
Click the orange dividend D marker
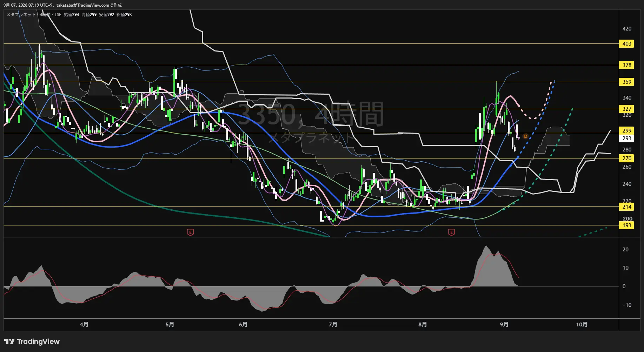pyautogui.click(x=525, y=136)
